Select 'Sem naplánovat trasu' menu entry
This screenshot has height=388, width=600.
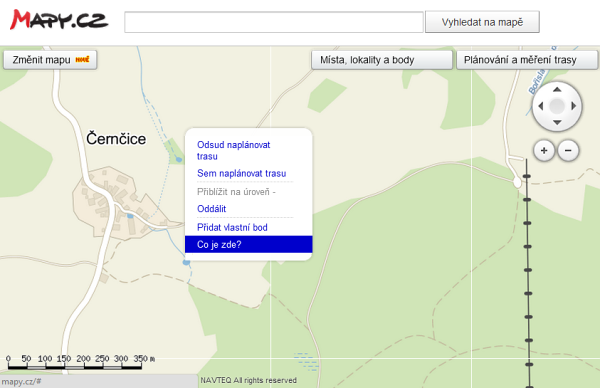point(241,173)
